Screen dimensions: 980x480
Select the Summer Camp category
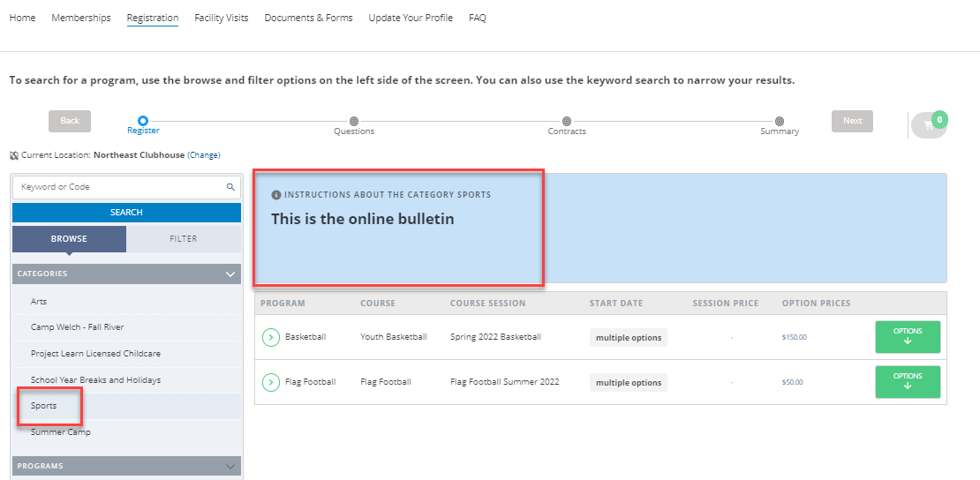(x=61, y=432)
